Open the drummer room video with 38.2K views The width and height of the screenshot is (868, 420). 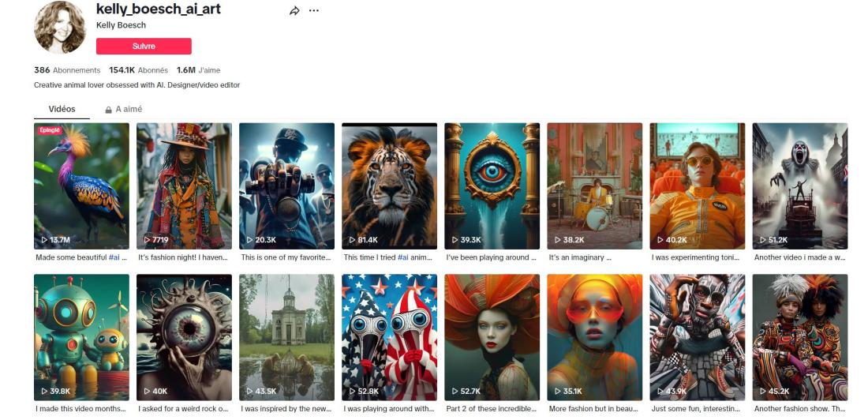tap(594, 186)
